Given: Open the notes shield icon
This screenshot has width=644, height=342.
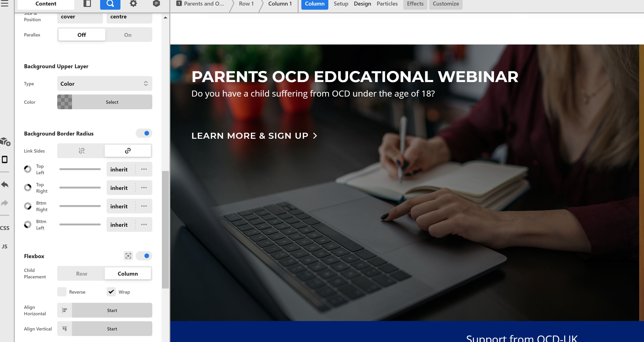Looking at the screenshot, I should click(156, 3).
